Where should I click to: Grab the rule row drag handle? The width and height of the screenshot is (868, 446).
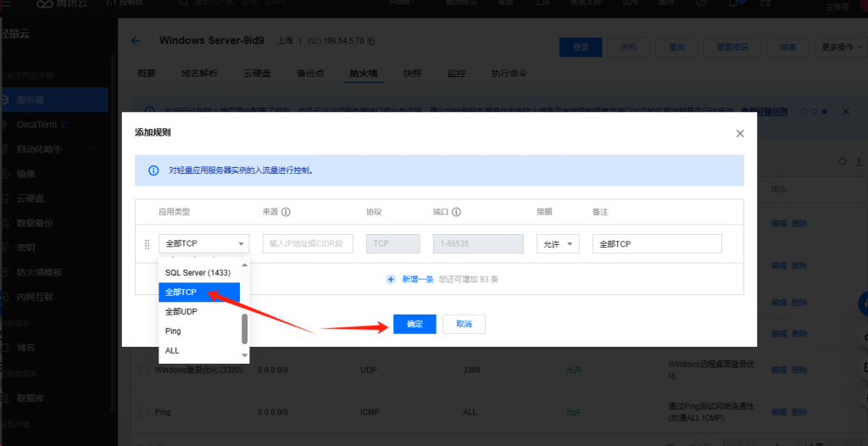pos(147,244)
